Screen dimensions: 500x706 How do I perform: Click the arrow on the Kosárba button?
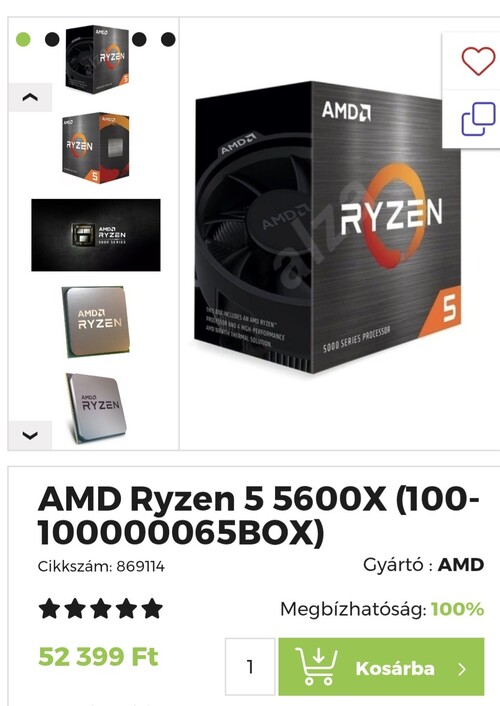click(x=462, y=670)
